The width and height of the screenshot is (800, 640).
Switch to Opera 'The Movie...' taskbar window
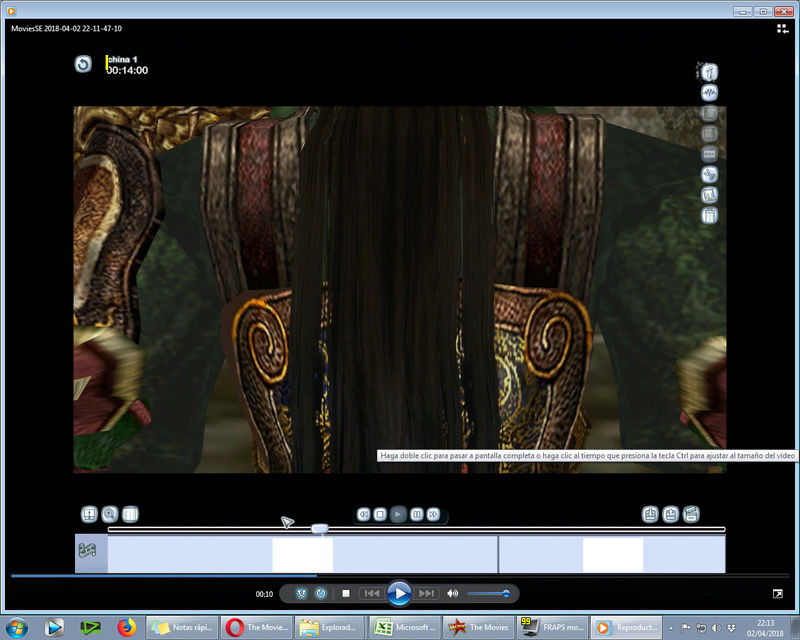click(x=257, y=627)
